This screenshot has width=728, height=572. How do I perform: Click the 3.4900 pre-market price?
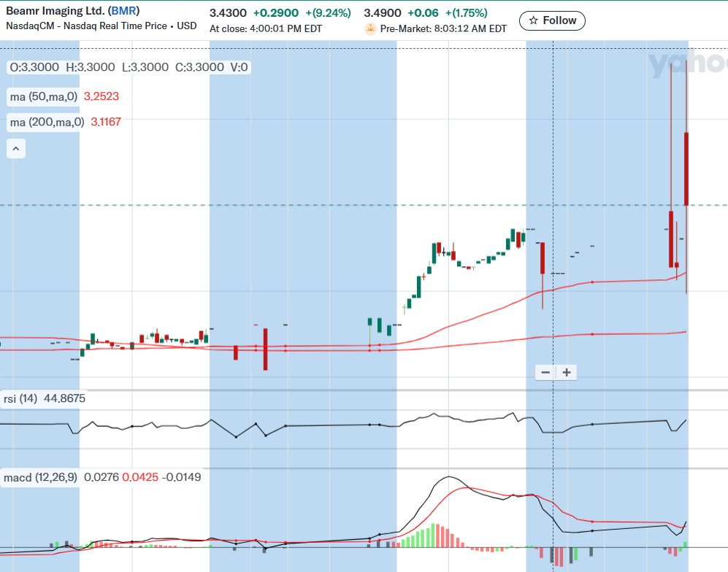click(382, 13)
